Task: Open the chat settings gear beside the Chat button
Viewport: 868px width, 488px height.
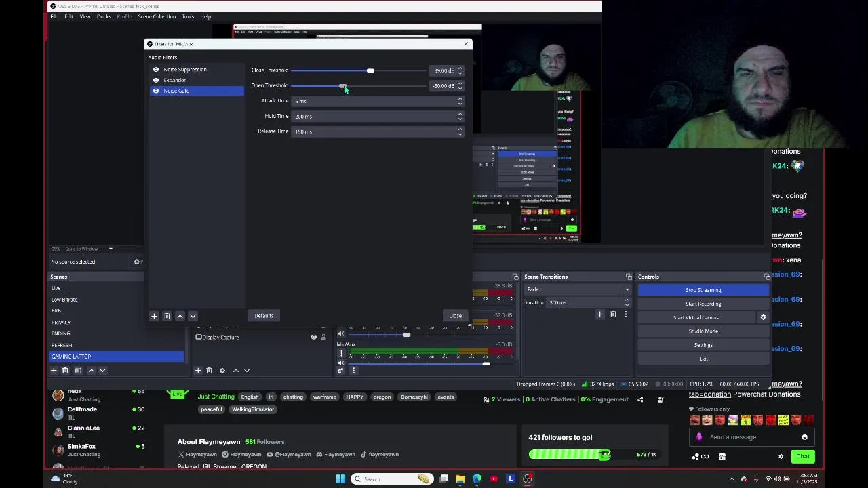Action: [781, 456]
